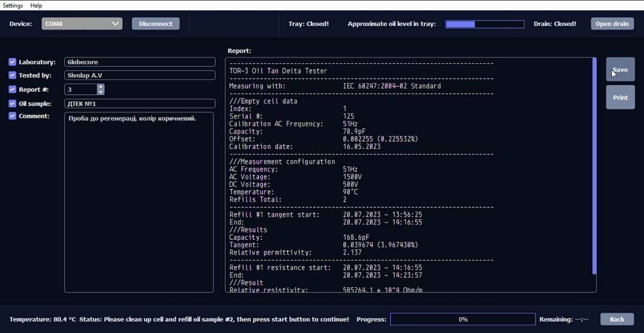The height and width of the screenshot is (333, 644).
Task: Decrease report number with down arrow
Action: (x=100, y=92)
